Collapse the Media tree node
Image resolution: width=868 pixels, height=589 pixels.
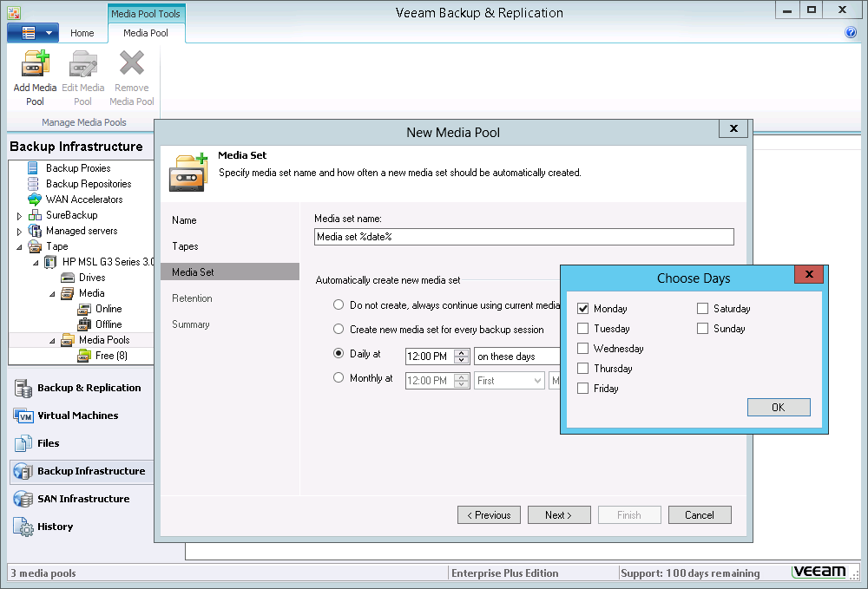point(52,294)
